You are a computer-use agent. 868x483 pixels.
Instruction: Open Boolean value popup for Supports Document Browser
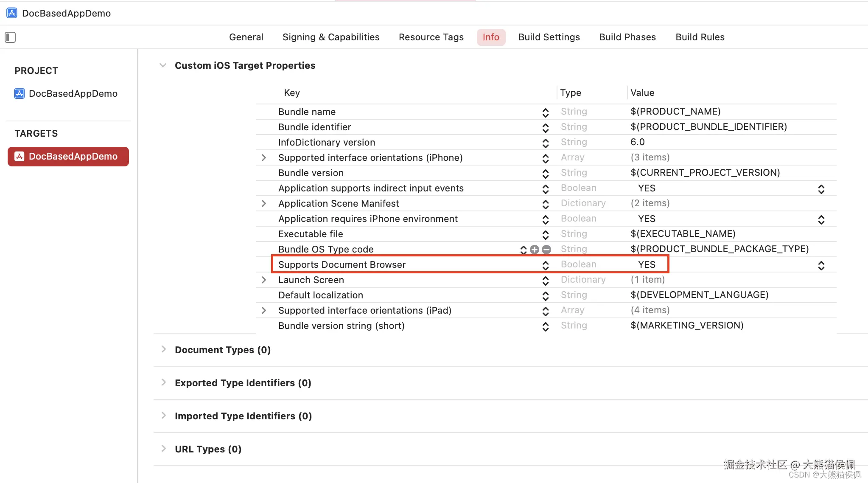coord(821,266)
